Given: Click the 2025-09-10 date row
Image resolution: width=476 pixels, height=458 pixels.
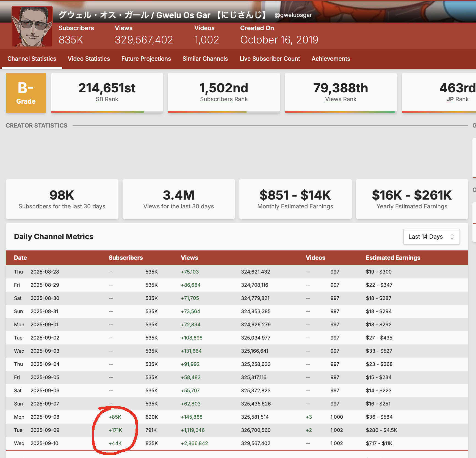Looking at the screenshot, I should point(44,443).
